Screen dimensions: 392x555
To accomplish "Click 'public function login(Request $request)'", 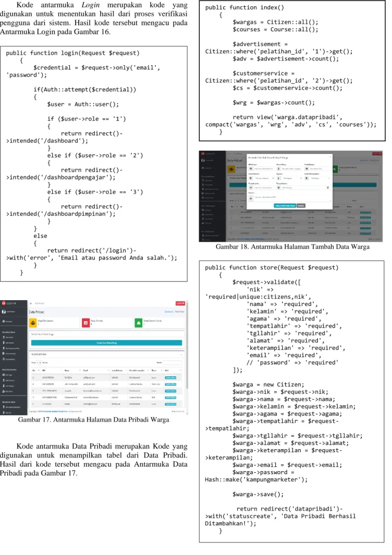I will click(72, 53).
